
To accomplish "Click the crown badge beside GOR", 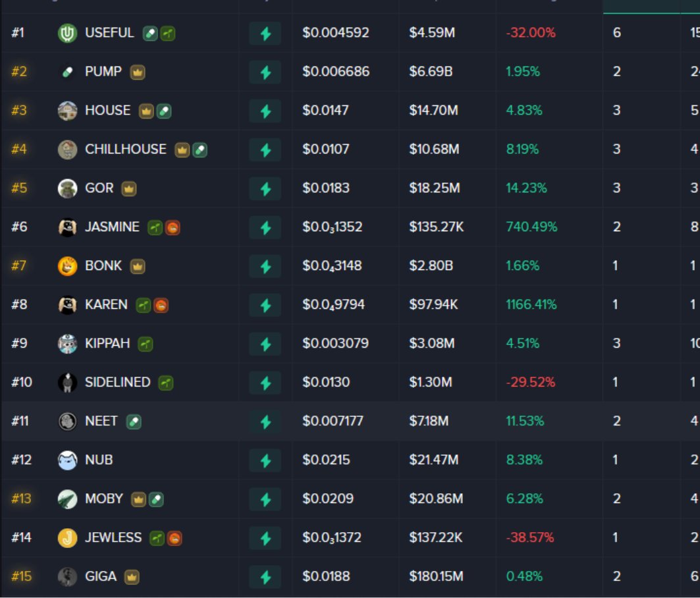I will tap(129, 189).
